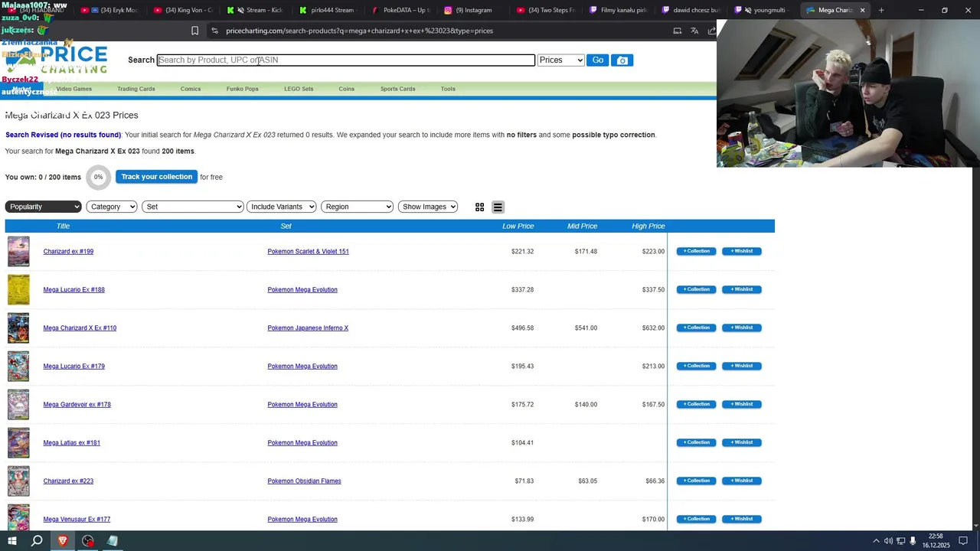980x551 pixels.
Task: Open the volume control in system tray
Action: pyautogui.click(x=888, y=541)
